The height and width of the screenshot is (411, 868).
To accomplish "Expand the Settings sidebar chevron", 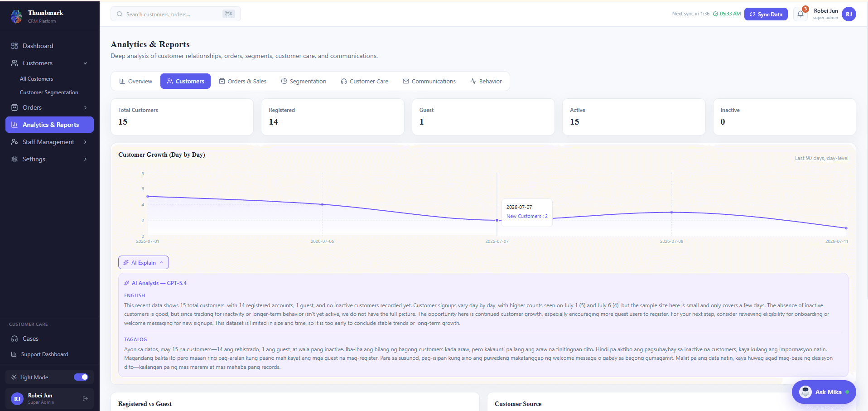I will pos(85,159).
